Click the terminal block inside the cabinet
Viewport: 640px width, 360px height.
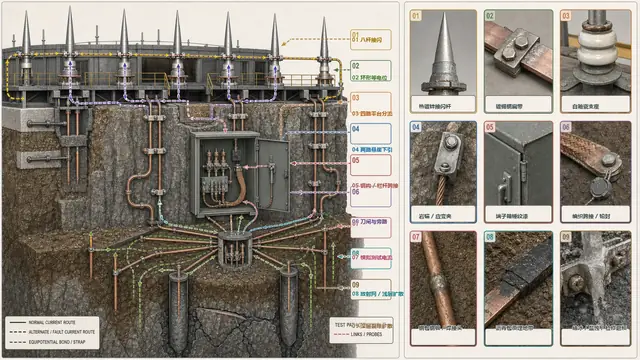(214, 185)
